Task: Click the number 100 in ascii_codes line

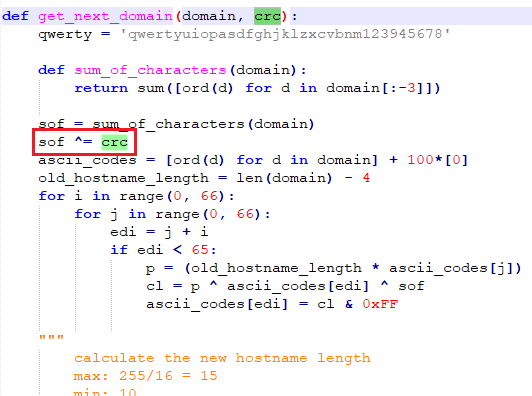Action: click(420, 160)
